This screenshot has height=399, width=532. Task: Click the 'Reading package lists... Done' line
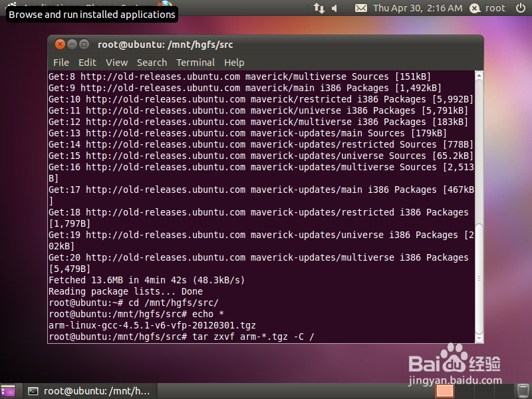point(126,291)
